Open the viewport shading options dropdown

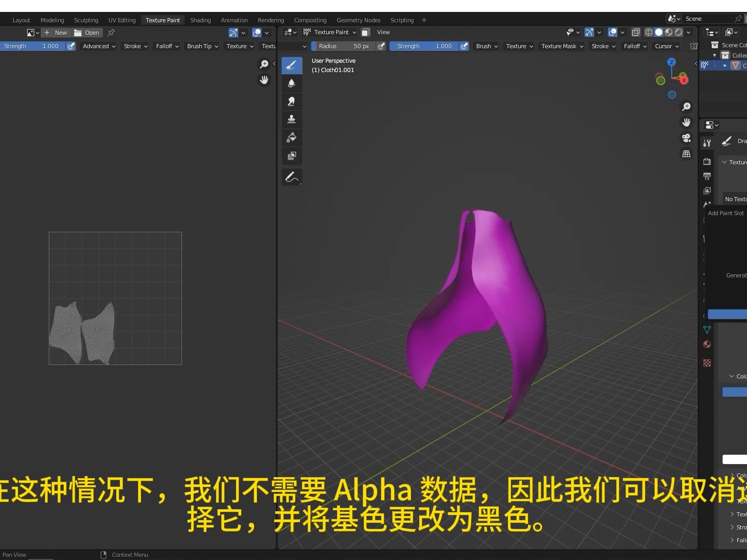pyautogui.click(x=688, y=32)
